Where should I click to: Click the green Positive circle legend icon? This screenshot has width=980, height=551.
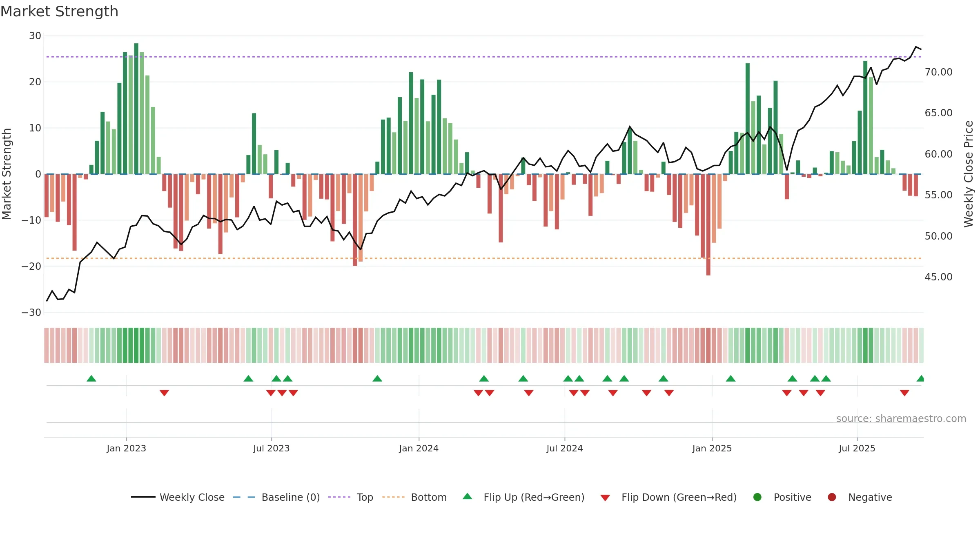[757, 497]
